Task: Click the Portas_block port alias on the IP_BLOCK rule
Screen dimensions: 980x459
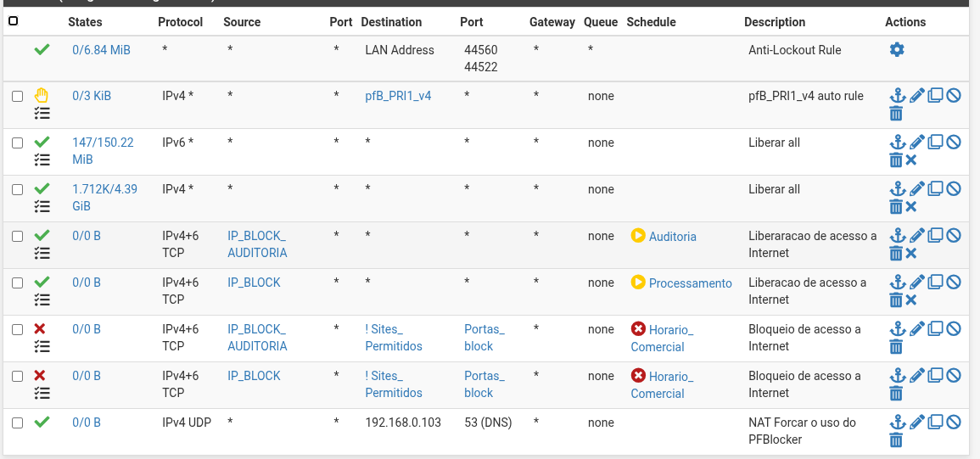Action: coord(484,384)
